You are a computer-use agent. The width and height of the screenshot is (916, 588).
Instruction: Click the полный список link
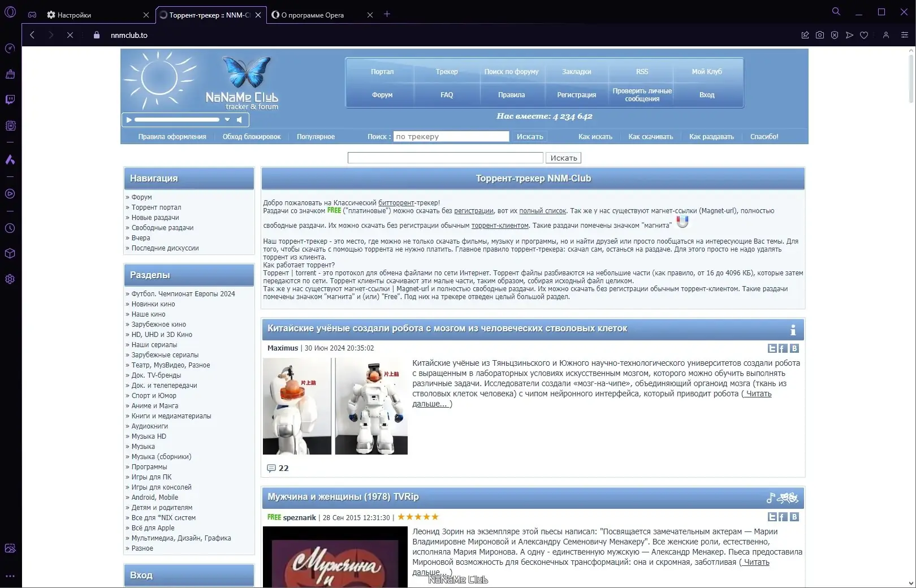542,211
